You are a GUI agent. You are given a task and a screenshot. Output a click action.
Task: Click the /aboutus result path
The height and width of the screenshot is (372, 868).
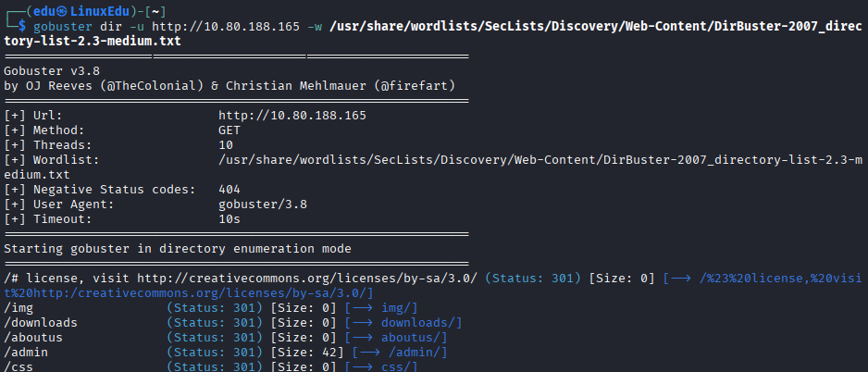click(33, 337)
